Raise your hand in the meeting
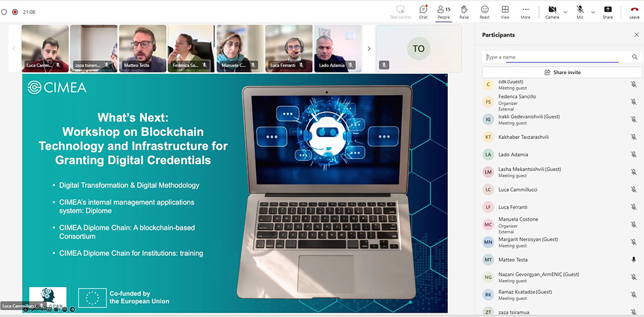Viewport: 644px width, 317px height. (x=464, y=11)
